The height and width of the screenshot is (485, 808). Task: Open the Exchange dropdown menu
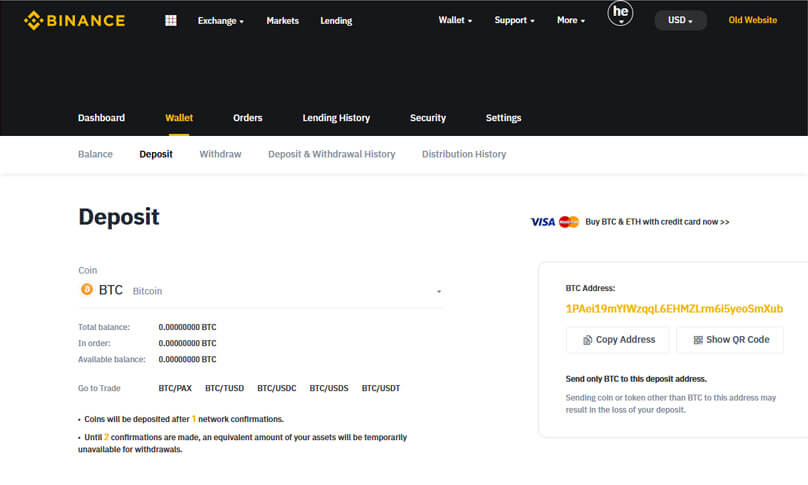221,21
